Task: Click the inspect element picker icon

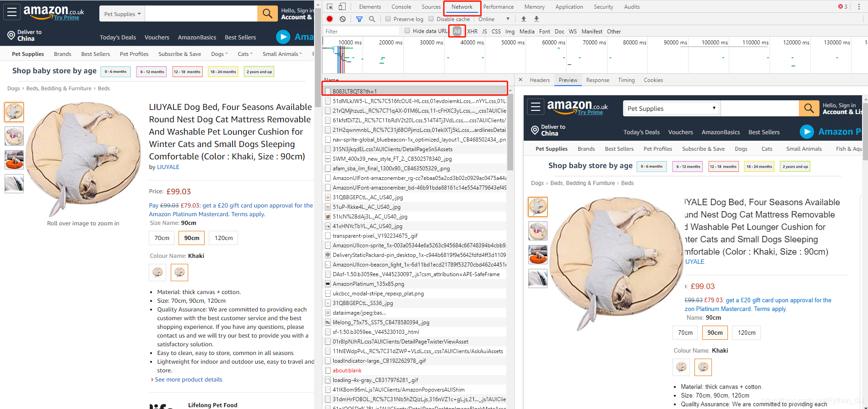Action: (x=330, y=6)
